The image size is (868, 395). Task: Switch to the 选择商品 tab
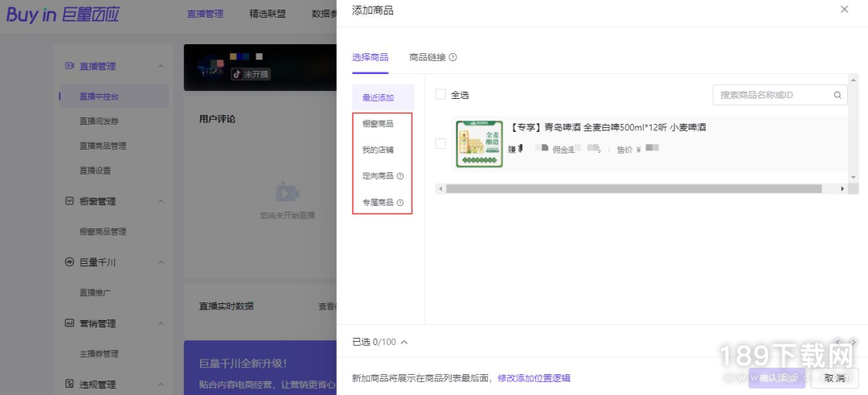tap(370, 57)
